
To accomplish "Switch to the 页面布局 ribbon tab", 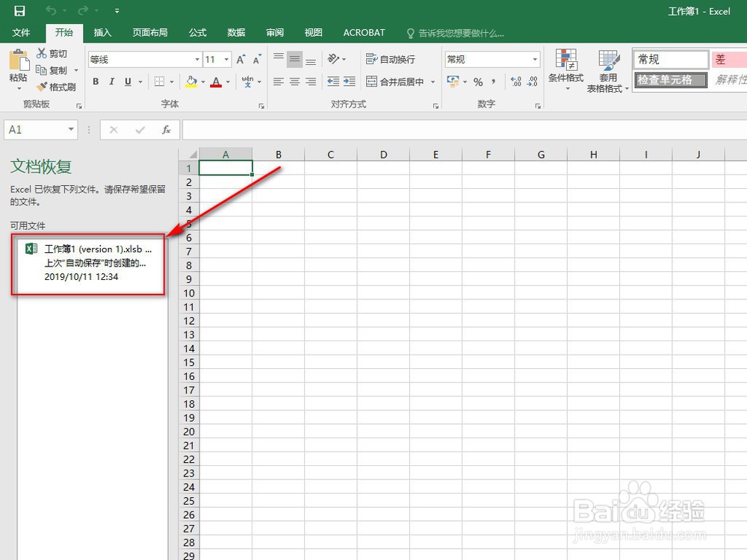I will (x=150, y=32).
